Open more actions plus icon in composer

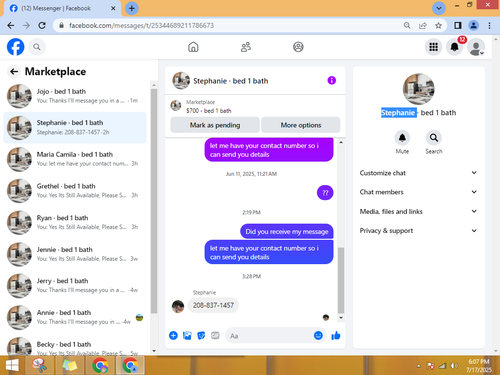(173, 335)
